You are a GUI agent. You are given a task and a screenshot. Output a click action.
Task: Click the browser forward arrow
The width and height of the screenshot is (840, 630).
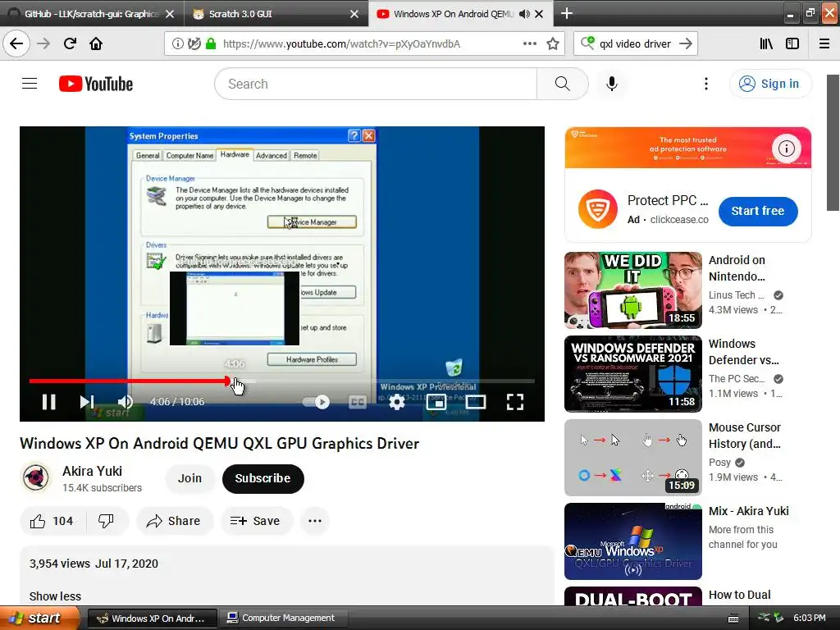pyautogui.click(x=43, y=44)
